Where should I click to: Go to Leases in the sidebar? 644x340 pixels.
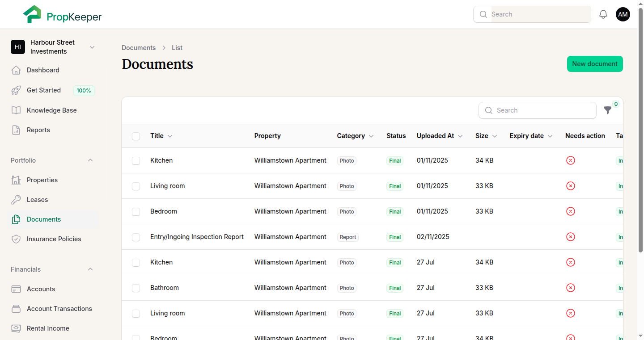click(53, 200)
